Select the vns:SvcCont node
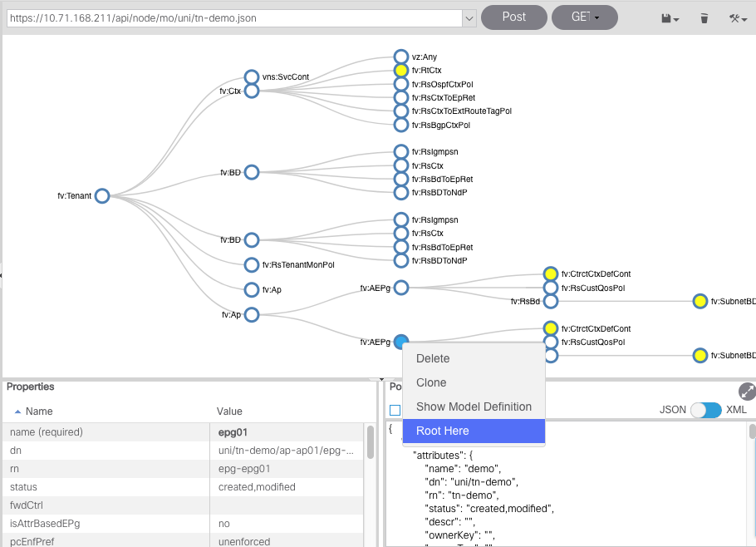This screenshot has width=756, height=547. pyautogui.click(x=252, y=76)
